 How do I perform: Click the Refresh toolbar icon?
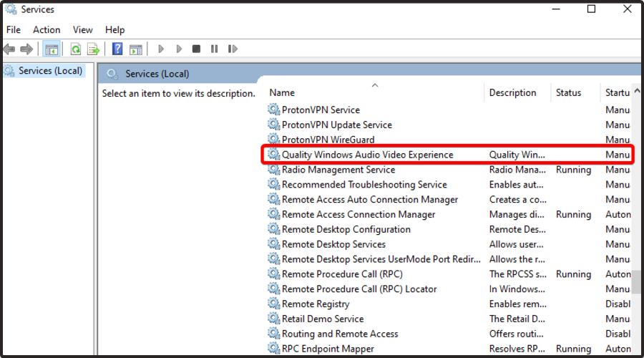[76, 49]
